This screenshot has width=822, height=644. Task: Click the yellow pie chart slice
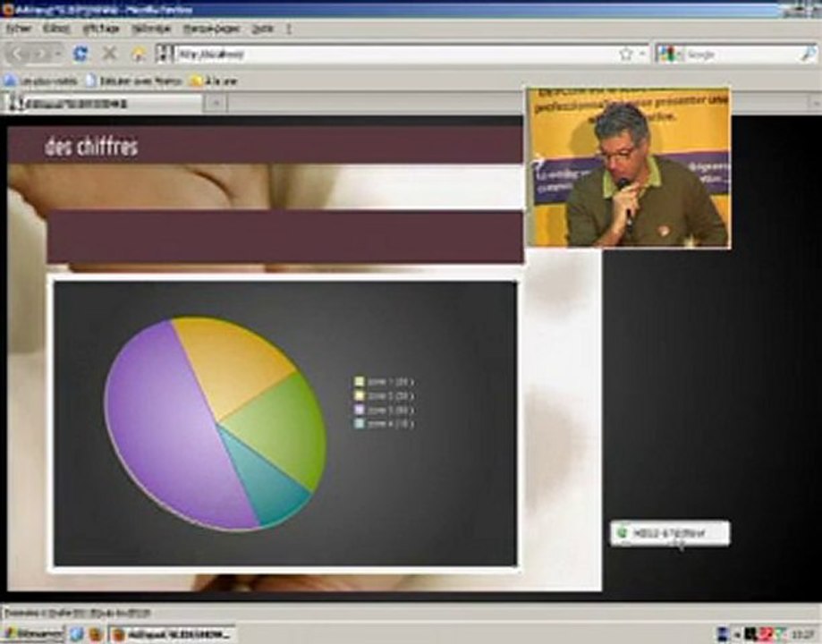[x=231, y=362]
